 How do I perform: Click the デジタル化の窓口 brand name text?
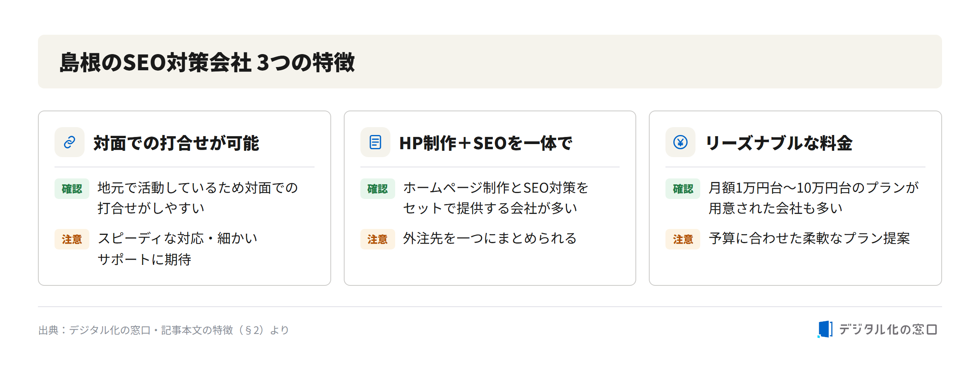(888, 329)
